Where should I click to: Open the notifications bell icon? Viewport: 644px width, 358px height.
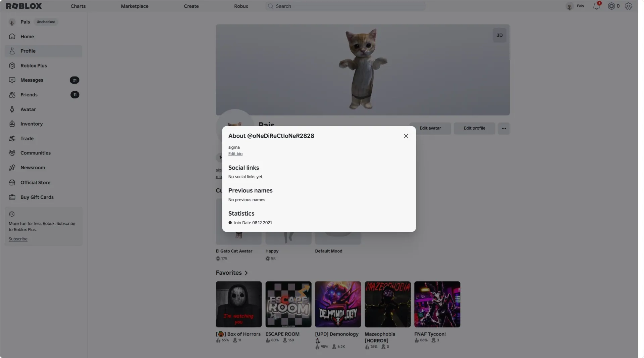pos(596,6)
